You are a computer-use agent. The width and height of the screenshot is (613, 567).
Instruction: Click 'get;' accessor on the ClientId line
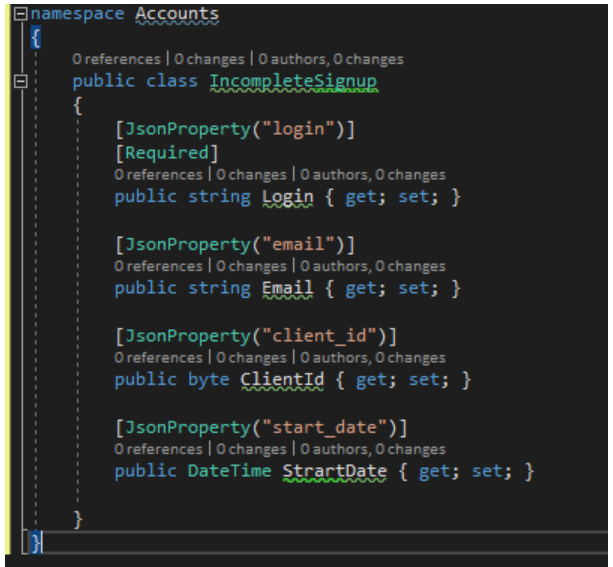click(x=376, y=380)
